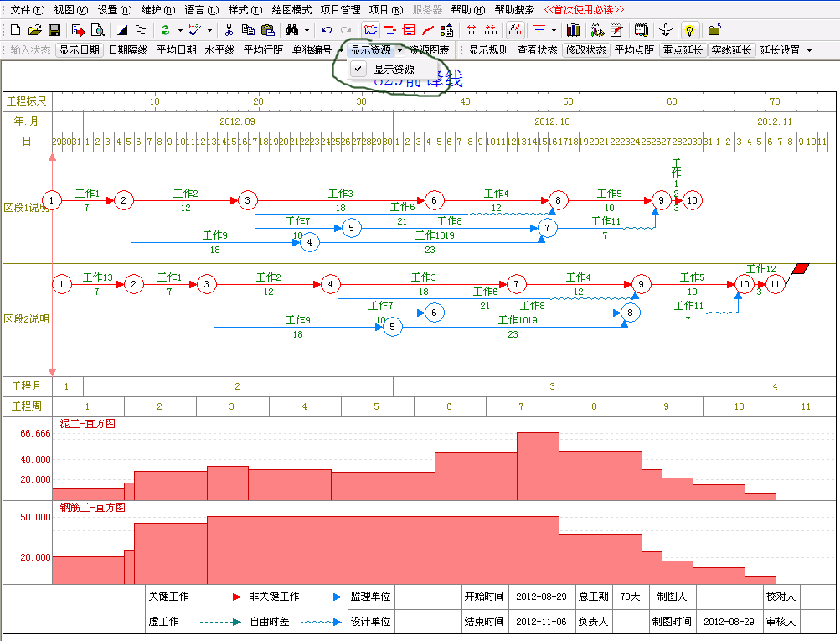The width and height of the screenshot is (840, 641).
Task: Click the 70天 total duration cell
Action: pyautogui.click(x=630, y=597)
